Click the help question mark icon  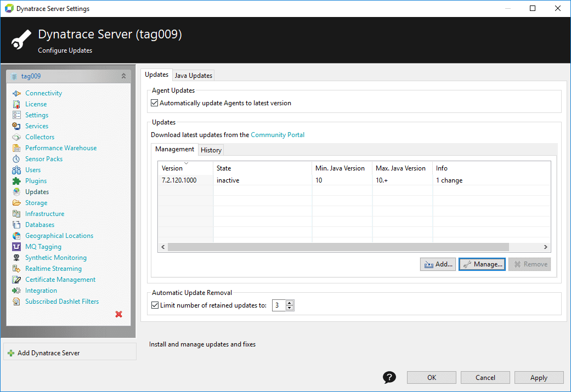(389, 377)
